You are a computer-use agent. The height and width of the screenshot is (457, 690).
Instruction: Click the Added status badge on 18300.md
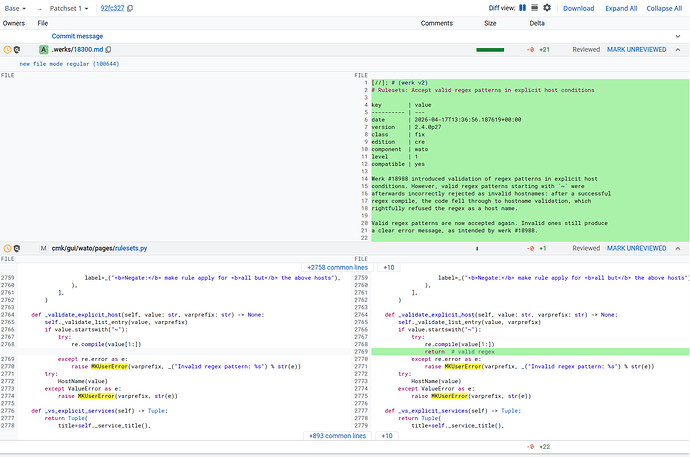[43, 49]
